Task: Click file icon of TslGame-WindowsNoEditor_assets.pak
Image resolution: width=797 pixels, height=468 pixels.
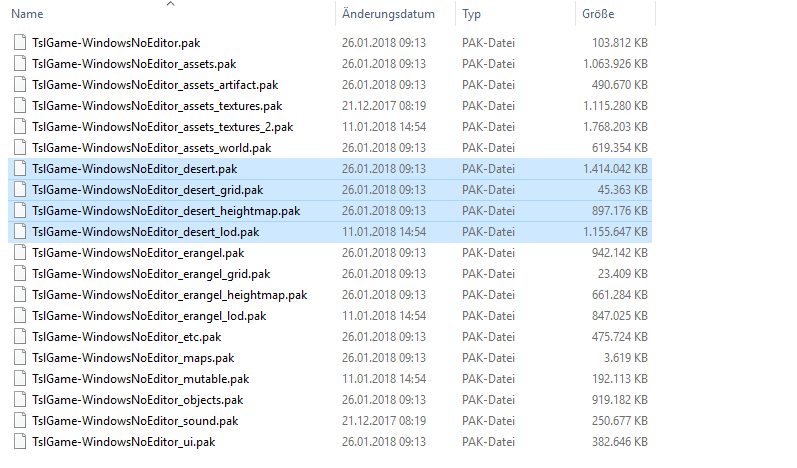Action: click(x=20, y=64)
